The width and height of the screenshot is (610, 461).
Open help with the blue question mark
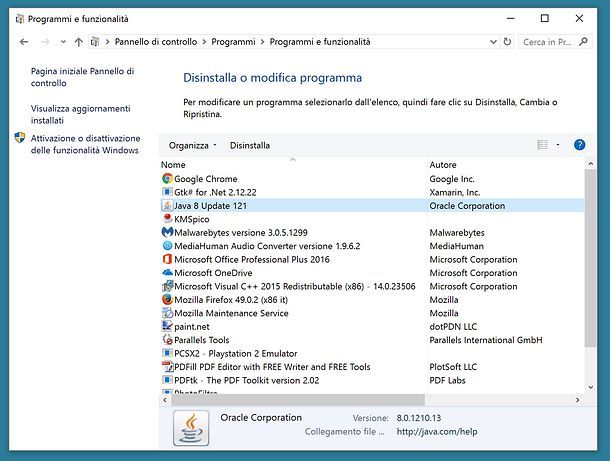579,145
